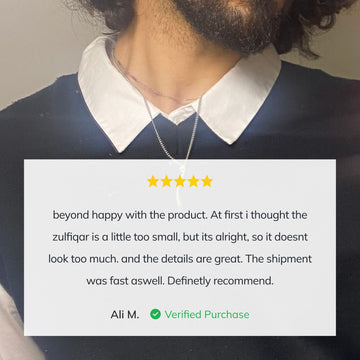The width and height of the screenshot is (360, 360).
Task: Open the Verified Purchase label
Action: tap(207, 314)
